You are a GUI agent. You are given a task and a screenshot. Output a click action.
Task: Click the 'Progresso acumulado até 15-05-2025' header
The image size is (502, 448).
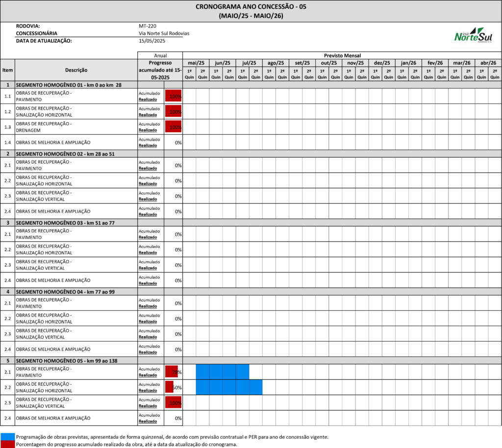160,70
